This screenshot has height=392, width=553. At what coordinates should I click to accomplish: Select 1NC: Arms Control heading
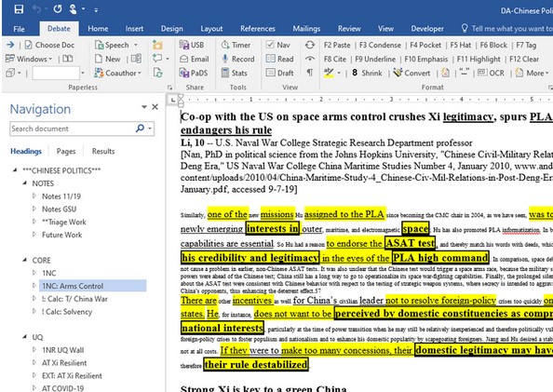(92, 286)
